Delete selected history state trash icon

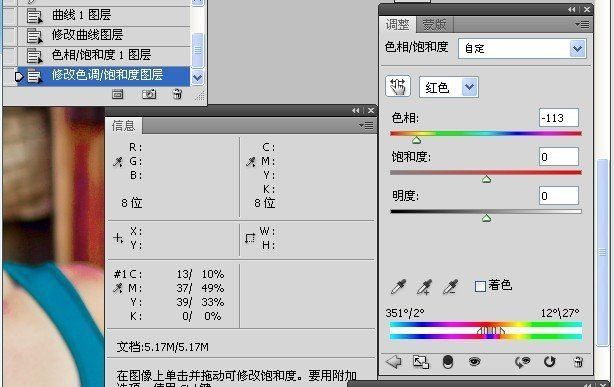coord(177,94)
